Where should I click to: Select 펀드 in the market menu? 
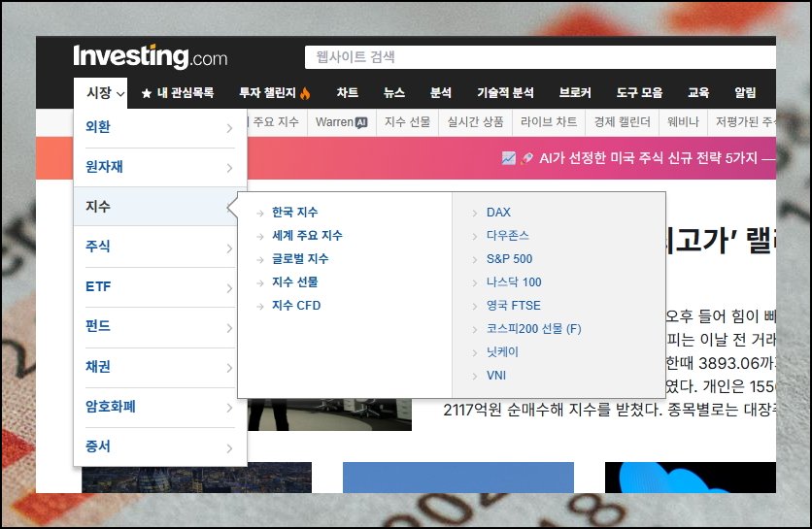click(98, 326)
